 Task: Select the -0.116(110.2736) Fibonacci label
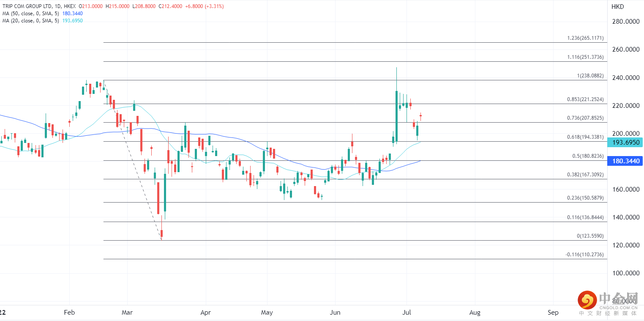(x=584, y=255)
